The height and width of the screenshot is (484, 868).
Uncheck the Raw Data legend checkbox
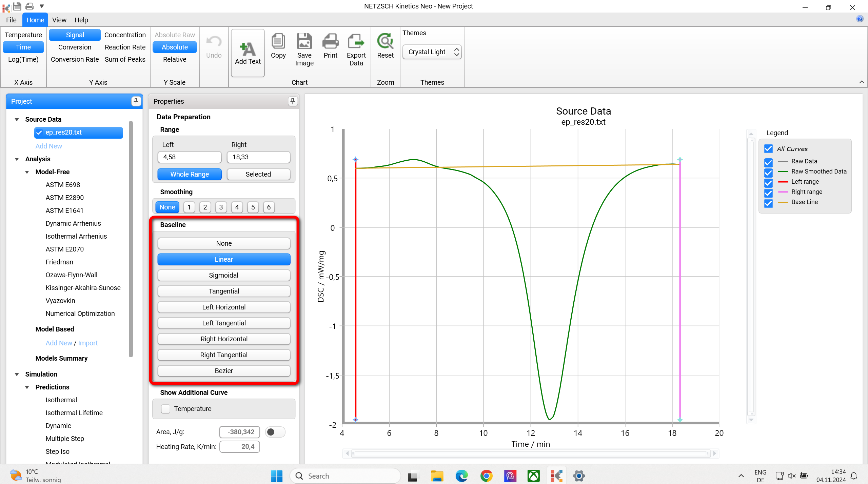tap(768, 162)
